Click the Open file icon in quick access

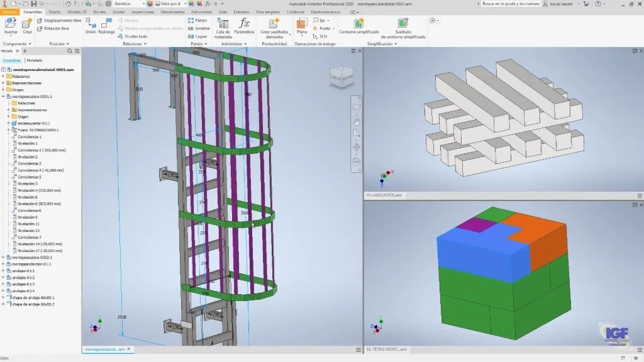(x=25, y=4)
